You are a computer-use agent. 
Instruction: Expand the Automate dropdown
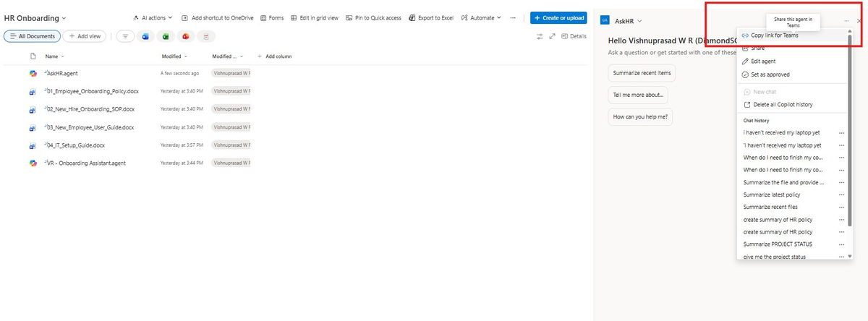click(481, 17)
